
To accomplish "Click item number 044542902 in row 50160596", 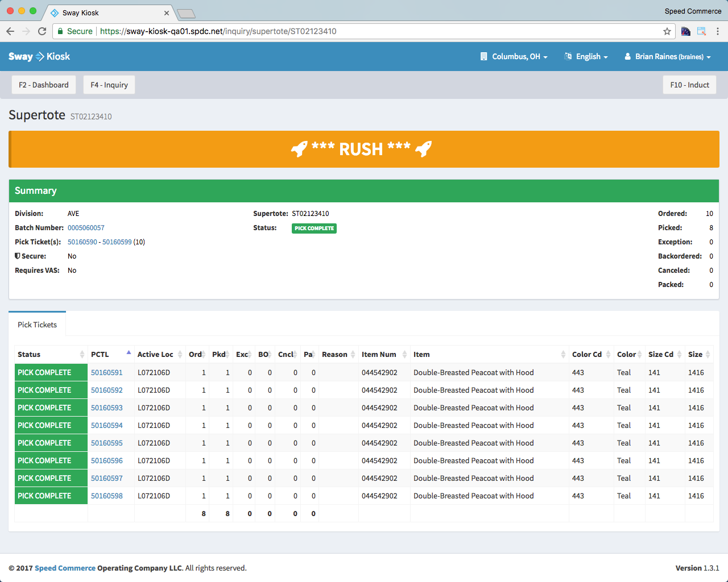I will point(379,460).
